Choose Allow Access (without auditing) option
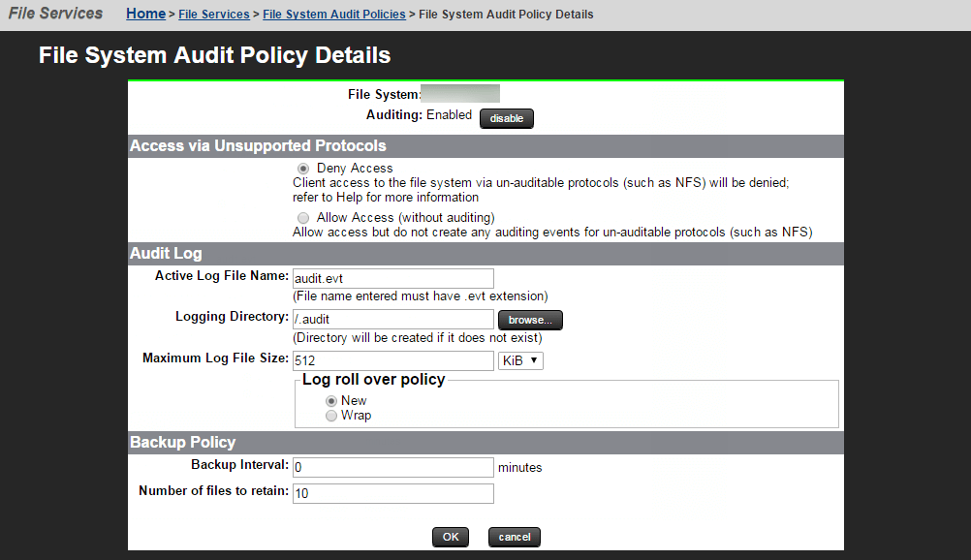Image resolution: width=971 pixels, height=560 pixels. click(304, 218)
